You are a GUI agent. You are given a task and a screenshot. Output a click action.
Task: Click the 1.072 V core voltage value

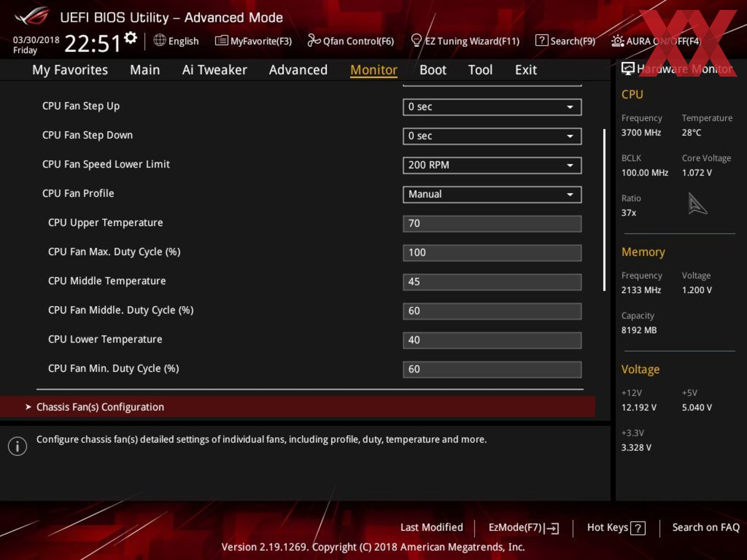[696, 172]
